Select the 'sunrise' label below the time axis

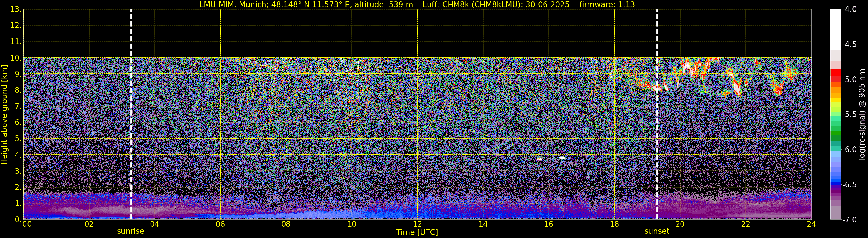pos(131,231)
